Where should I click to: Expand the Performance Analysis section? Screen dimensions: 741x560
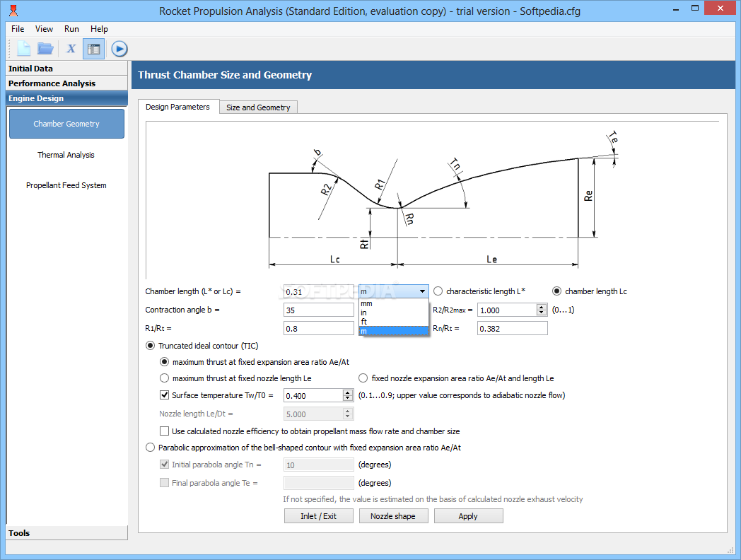66,83
